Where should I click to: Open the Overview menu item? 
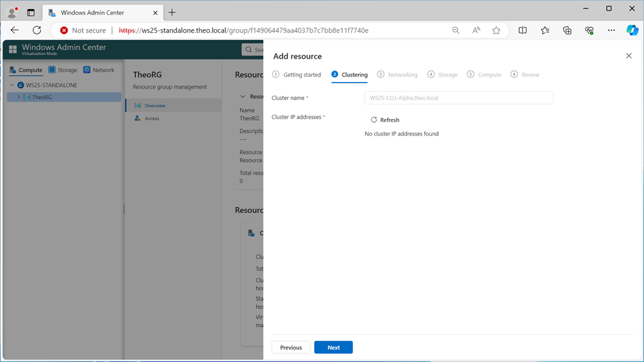tap(174, 106)
